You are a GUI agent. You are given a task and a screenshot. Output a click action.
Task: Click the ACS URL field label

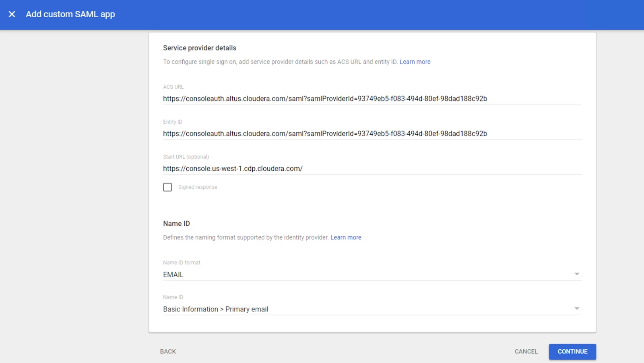(173, 87)
